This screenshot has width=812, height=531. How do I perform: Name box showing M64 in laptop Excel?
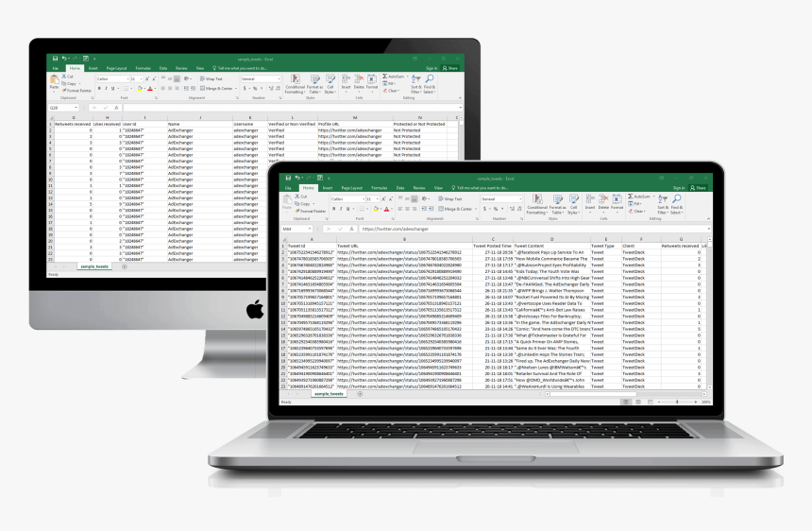[296, 229]
